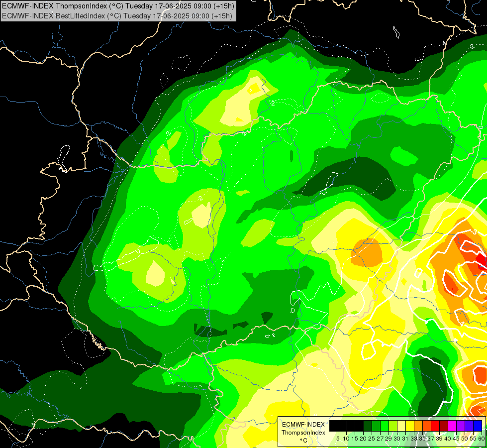Click the indigo 50-55 legend swatch
Viewport: 487px width, 448px height.
tap(469, 426)
